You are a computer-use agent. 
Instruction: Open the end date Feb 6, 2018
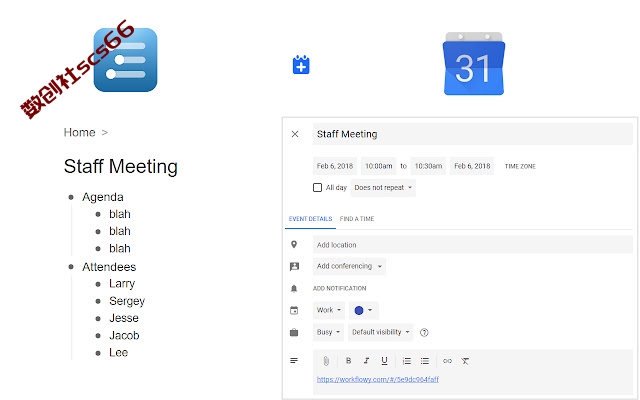click(472, 166)
